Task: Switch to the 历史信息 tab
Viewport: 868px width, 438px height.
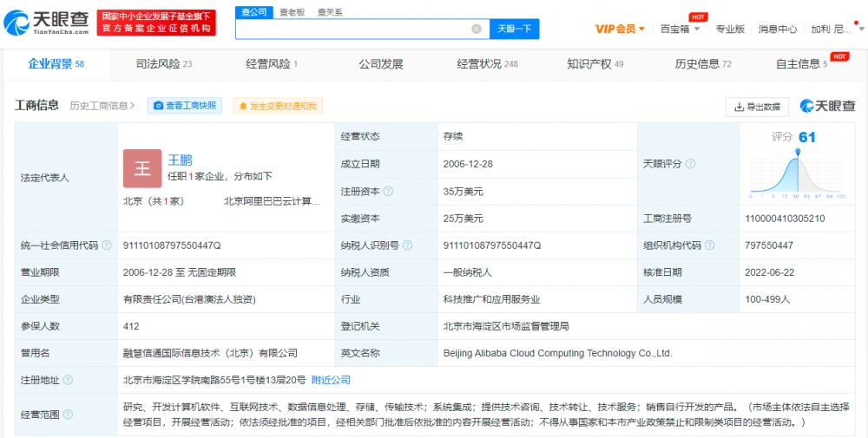Action: click(703, 64)
